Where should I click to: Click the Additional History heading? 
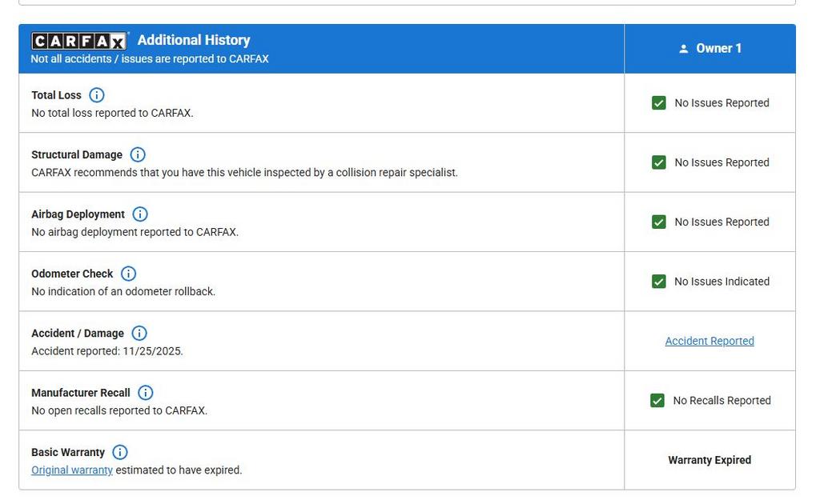click(194, 40)
